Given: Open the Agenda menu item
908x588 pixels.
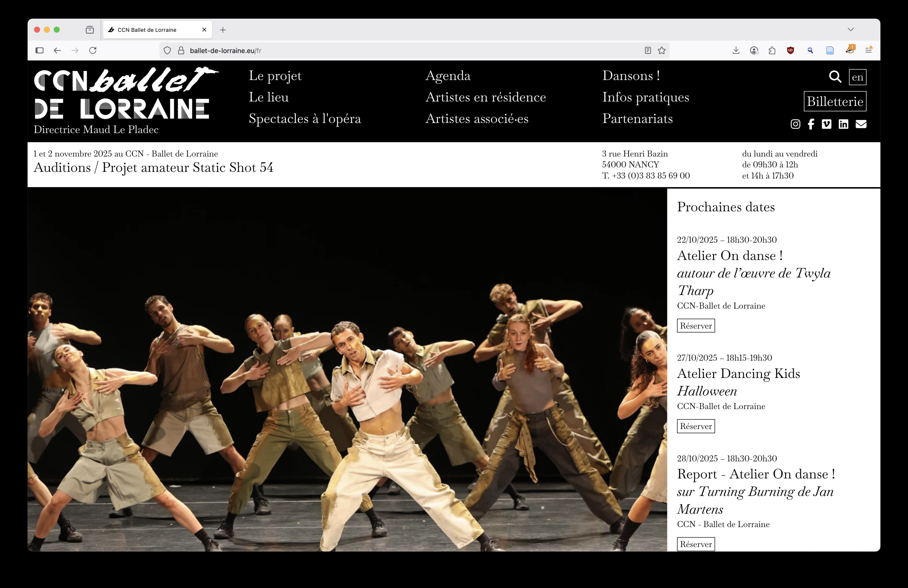Looking at the screenshot, I should [x=448, y=76].
